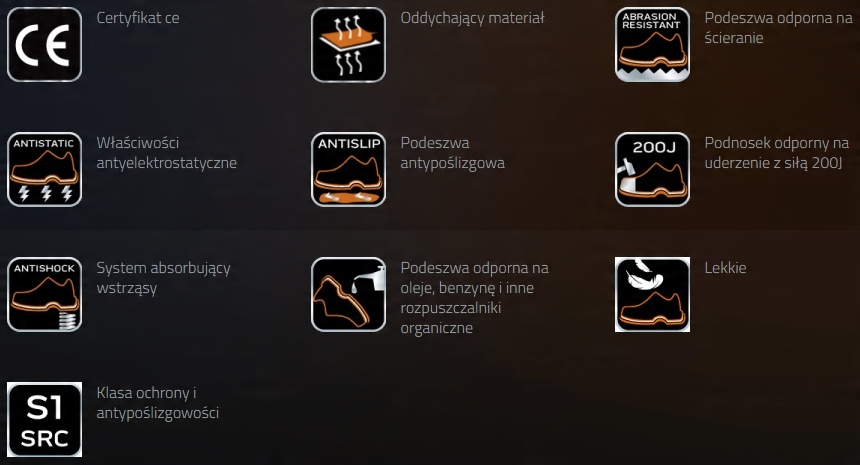The height and width of the screenshot is (465, 860).
Task: Click 'Właściwości antyelektrostatyczne' text
Action: pyautogui.click(x=167, y=153)
